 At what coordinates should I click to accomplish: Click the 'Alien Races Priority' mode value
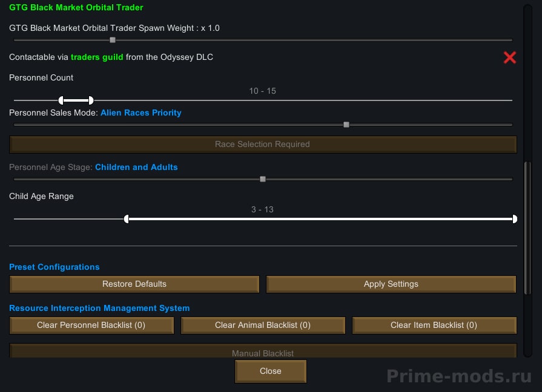(x=140, y=113)
